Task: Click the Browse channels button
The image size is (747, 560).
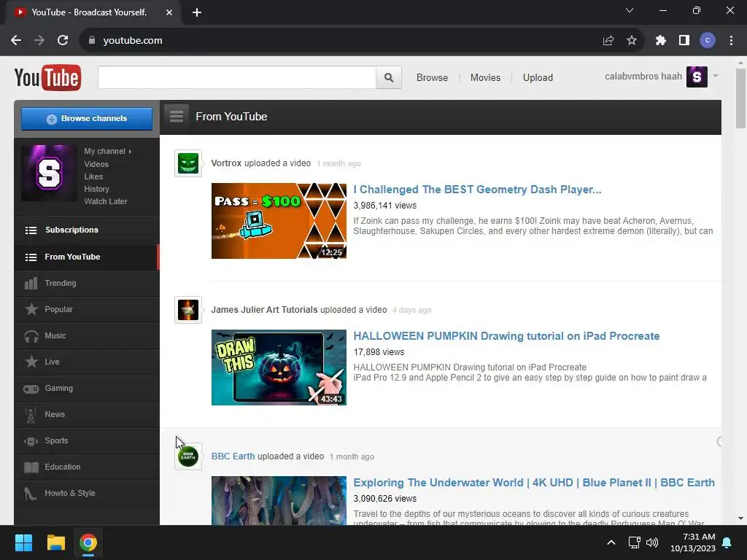Action: click(x=87, y=119)
